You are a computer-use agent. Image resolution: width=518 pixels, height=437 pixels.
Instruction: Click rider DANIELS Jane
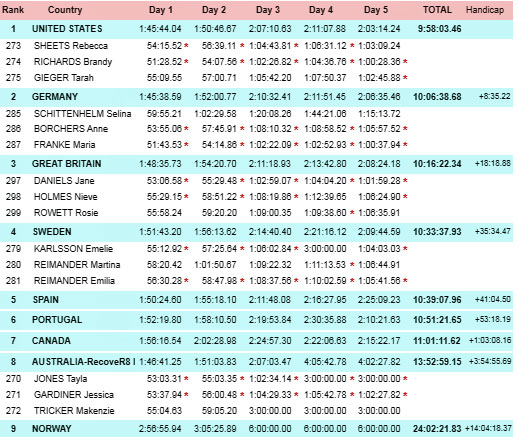[x=64, y=181]
